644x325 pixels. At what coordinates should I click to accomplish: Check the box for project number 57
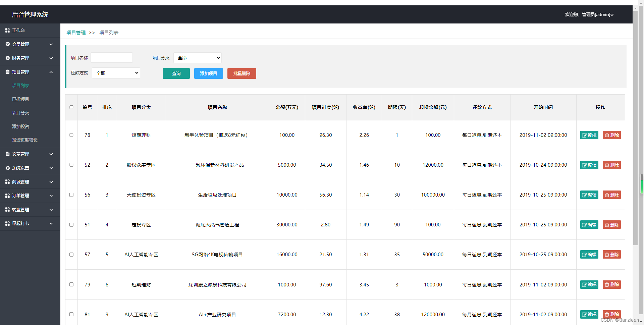pyautogui.click(x=71, y=254)
